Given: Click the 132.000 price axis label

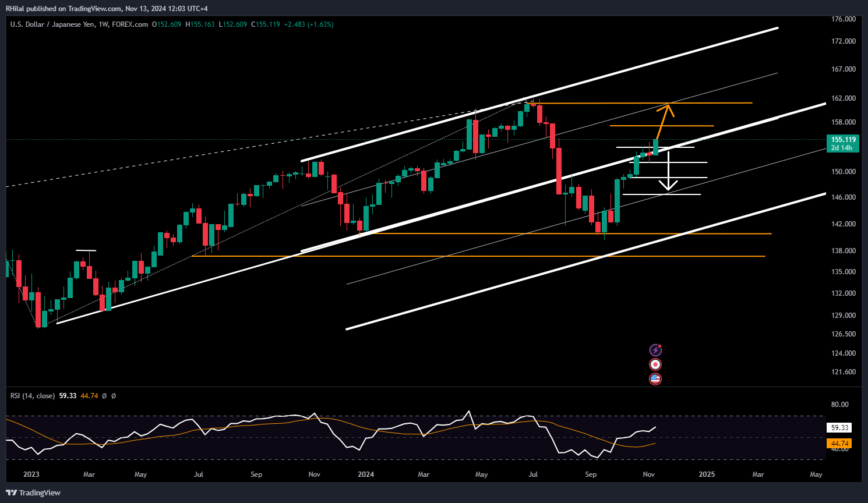Looking at the screenshot, I should pos(843,293).
